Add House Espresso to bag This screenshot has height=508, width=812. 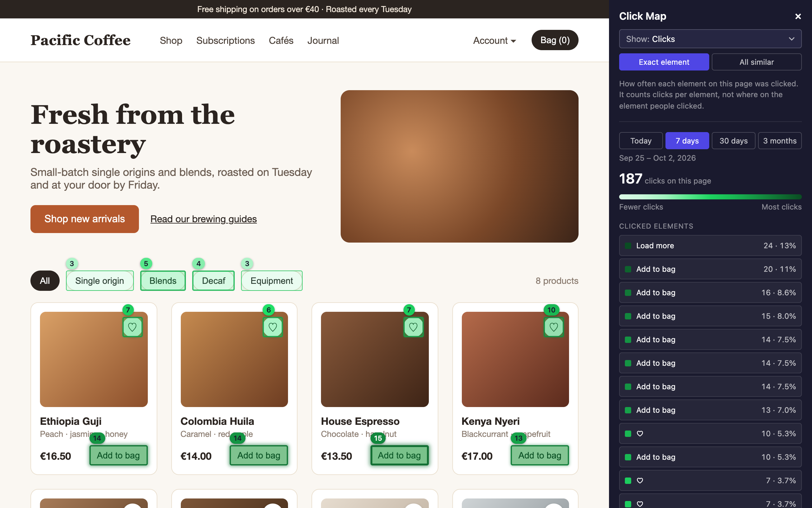(x=399, y=455)
